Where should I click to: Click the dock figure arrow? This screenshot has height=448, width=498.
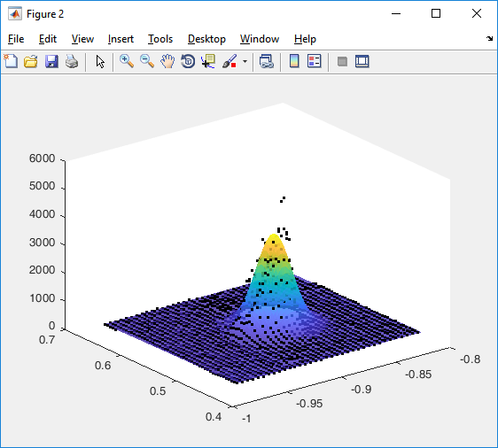pos(489,39)
